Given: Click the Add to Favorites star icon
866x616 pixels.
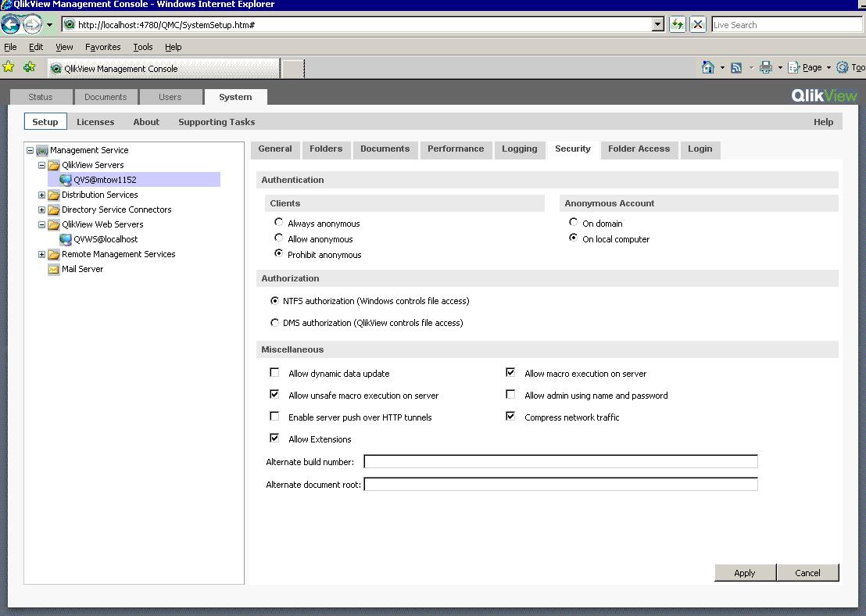Looking at the screenshot, I should click(x=29, y=67).
